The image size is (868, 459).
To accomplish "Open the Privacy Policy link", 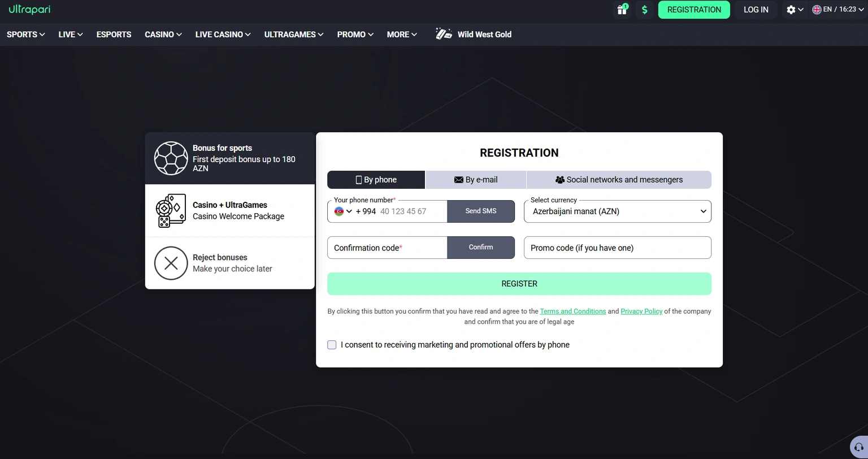I will 641,311.
